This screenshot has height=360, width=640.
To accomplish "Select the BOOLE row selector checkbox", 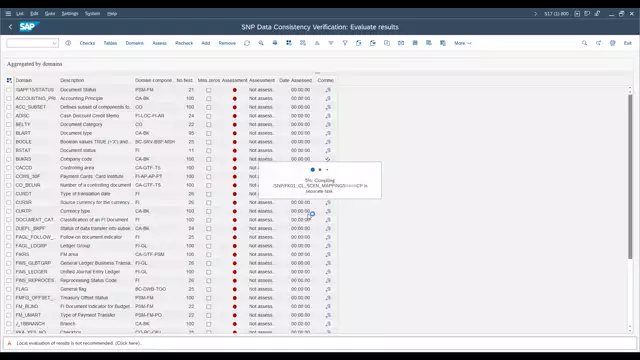I will [x=9, y=142].
